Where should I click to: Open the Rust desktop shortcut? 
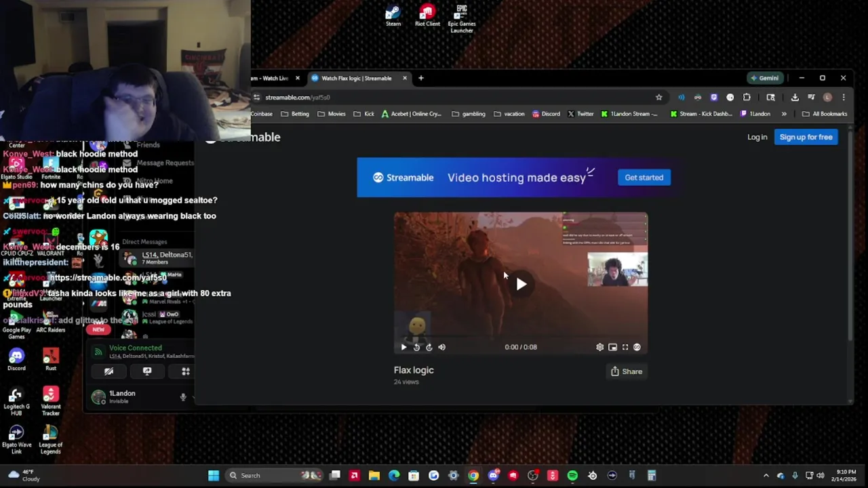(51, 359)
